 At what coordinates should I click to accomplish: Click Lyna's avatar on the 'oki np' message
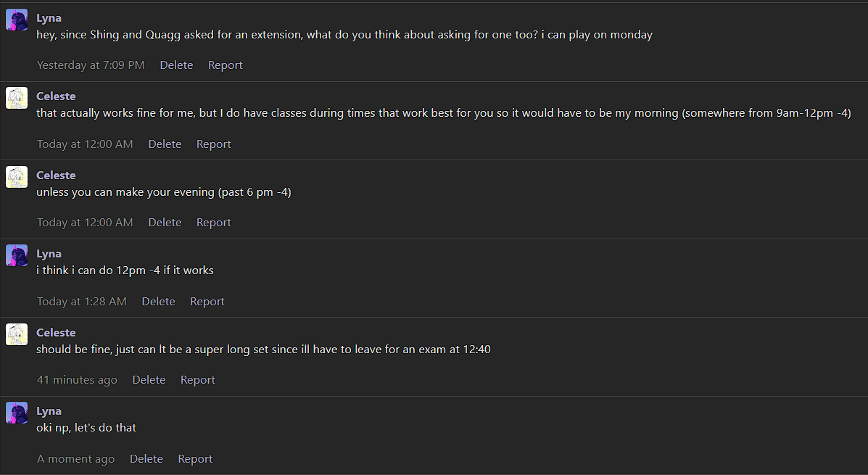17,413
